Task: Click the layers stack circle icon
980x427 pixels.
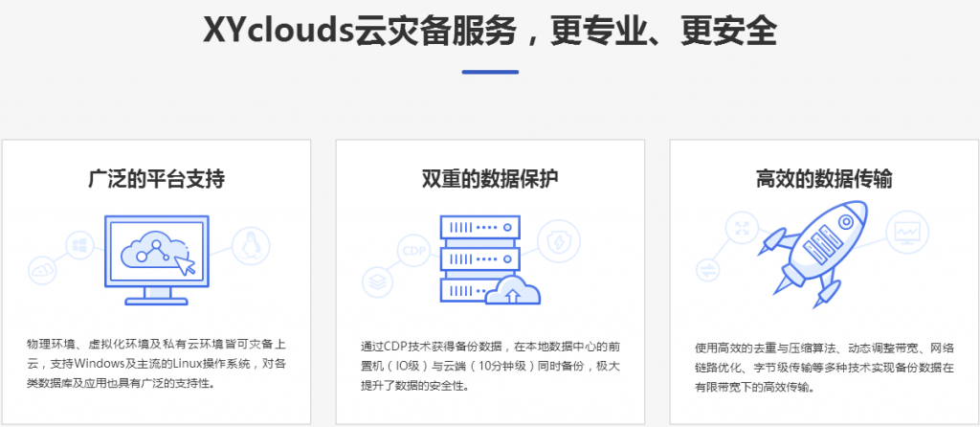Action: 377,282
